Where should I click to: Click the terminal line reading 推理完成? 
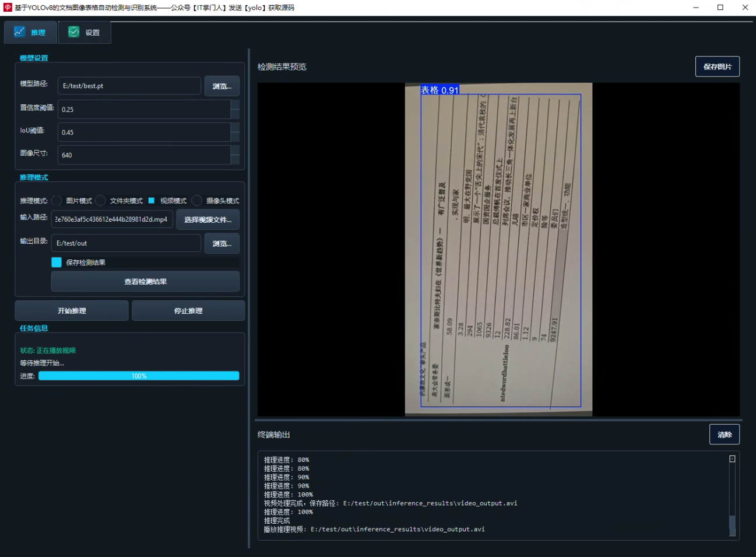click(x=277, y=521)
